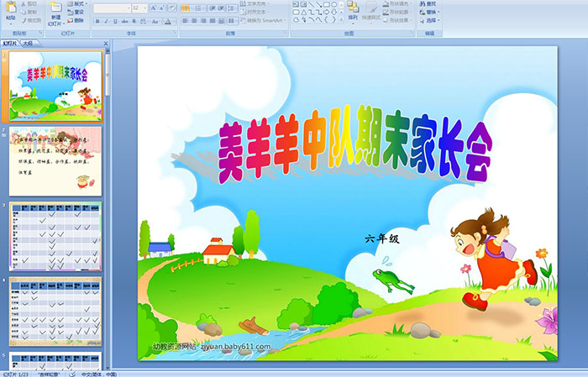Toggle Align Text Left
Viewport: 588px width, 377px height.
pyautogui.click(x=186, y=21)
